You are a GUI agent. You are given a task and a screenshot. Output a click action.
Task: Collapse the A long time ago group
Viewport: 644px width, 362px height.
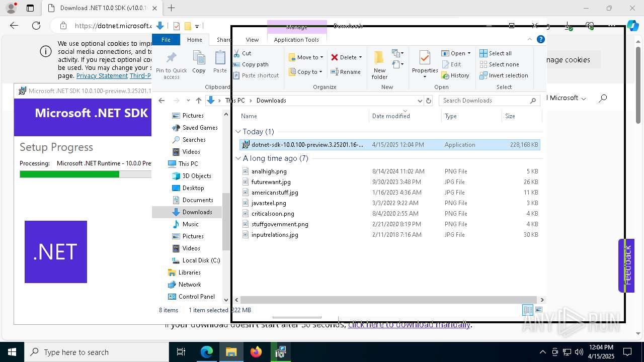(x=238, y=158)
